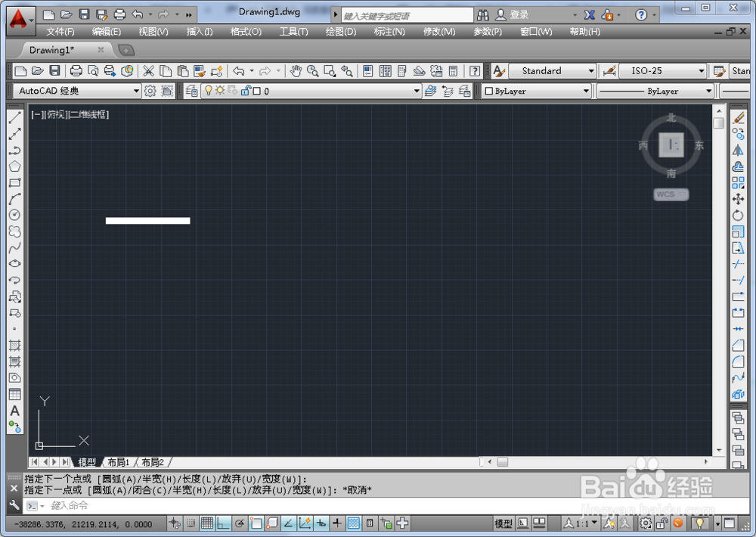Click the viewport controls [-] label
Viewport: 756px width, 537px height.
[x=38, y=115]
